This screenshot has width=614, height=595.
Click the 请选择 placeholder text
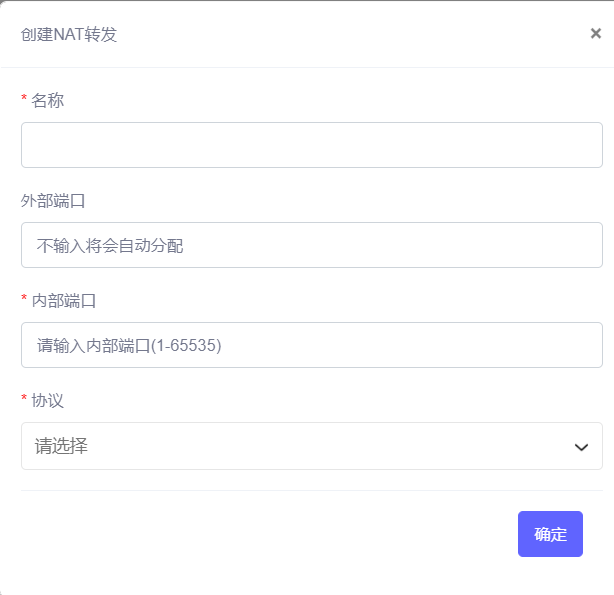tap(61, 446)
